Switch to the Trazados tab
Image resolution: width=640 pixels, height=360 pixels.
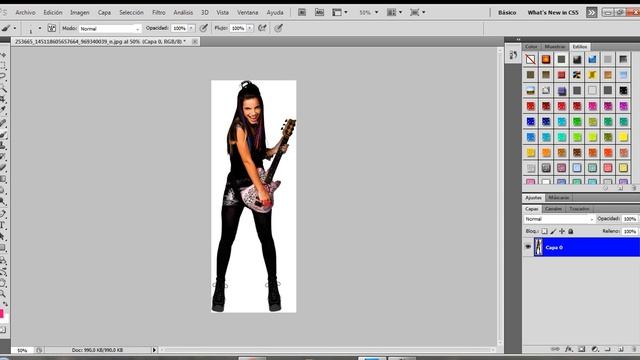click(x=579, y=209)
